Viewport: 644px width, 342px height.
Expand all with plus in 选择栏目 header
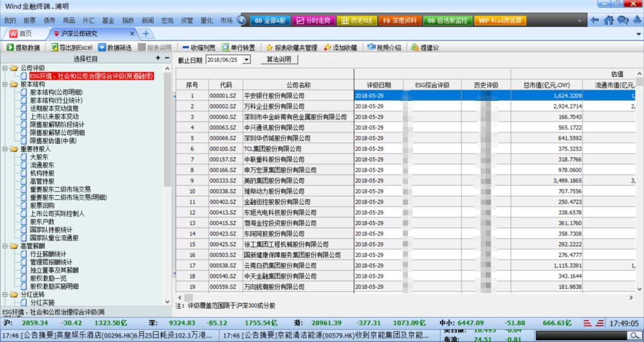[x=158, y=58]
